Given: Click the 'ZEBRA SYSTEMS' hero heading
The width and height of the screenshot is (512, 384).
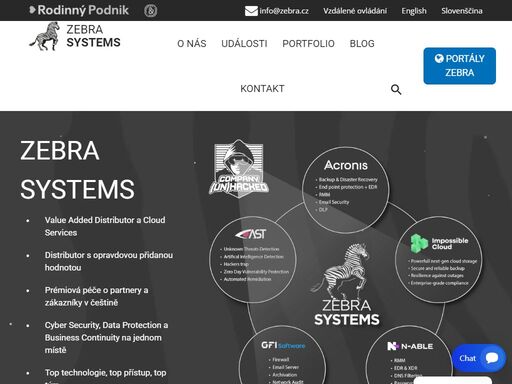Looking at the screenshot, I should click(x=77, y=170).
